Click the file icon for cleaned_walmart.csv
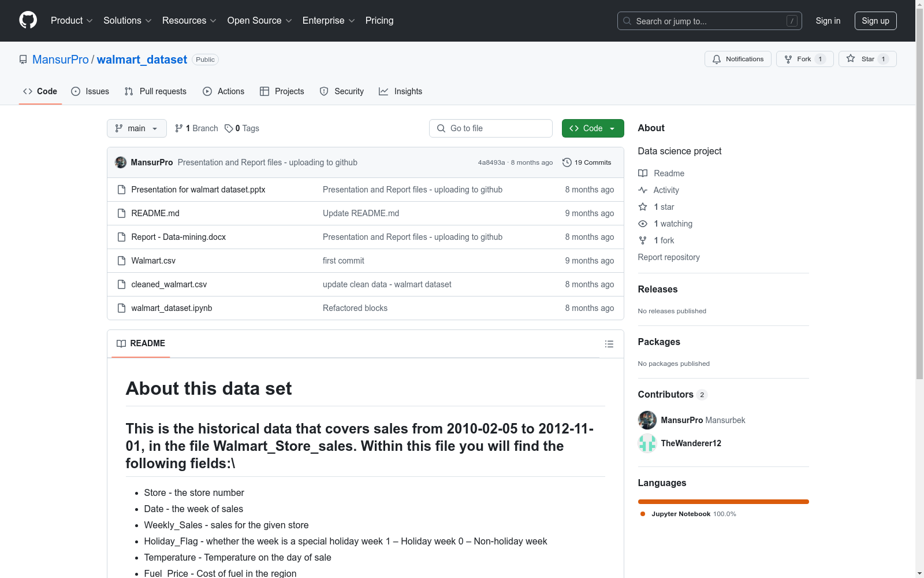The image size is (924, 578). 121,284
